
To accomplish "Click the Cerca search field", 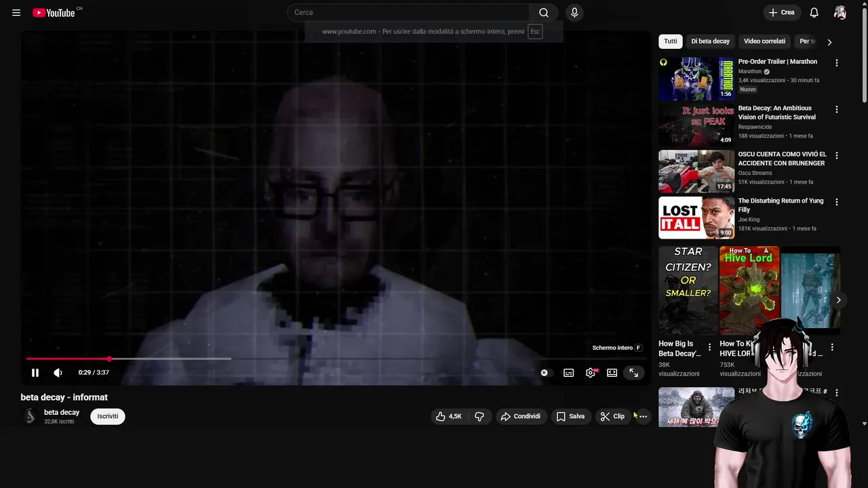I will point(408,12).
